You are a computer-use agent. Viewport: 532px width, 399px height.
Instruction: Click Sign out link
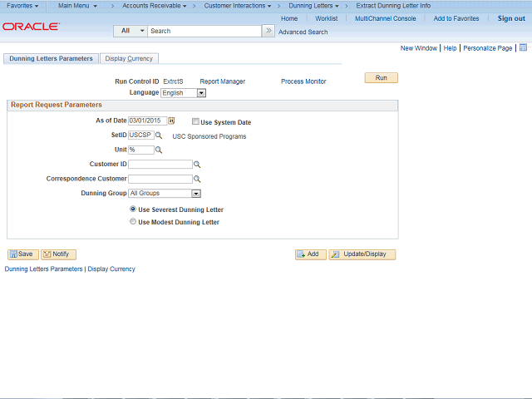[511, 18]
